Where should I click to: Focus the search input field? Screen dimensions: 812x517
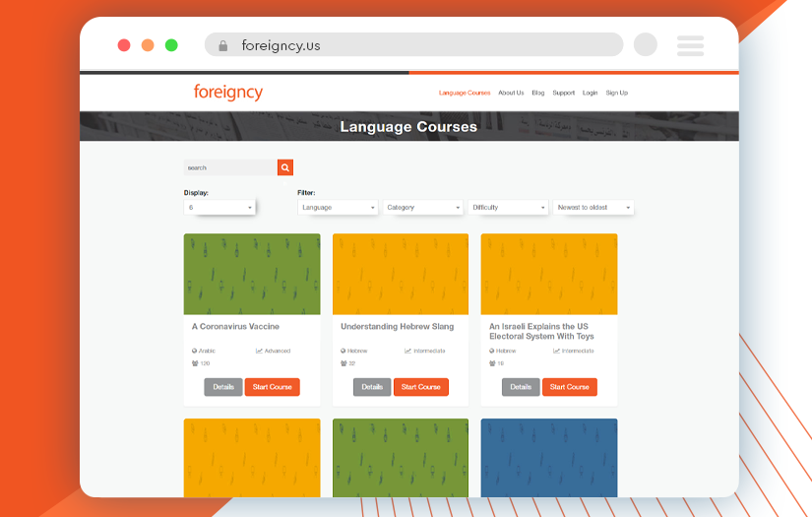coord(230,167)
